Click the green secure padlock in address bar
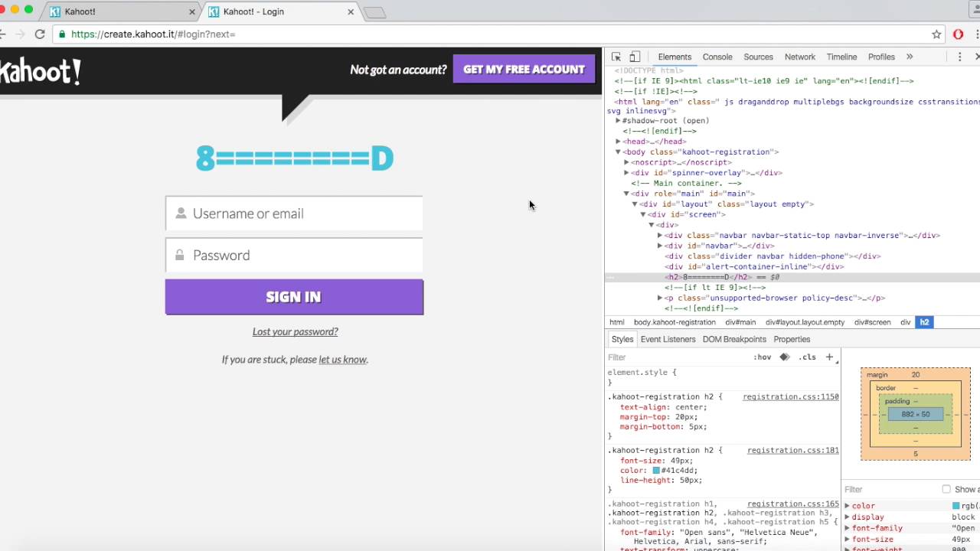The image size is (980, 551). [61, 34]
